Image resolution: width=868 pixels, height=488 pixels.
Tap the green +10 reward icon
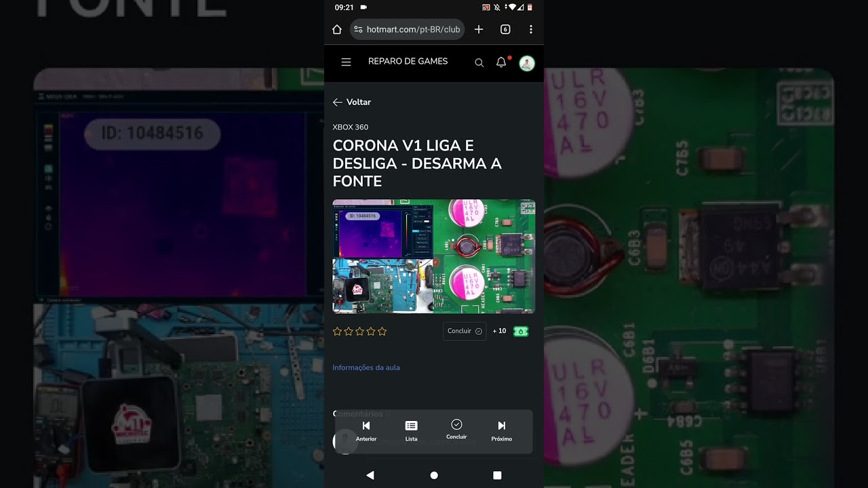[521, 331]
